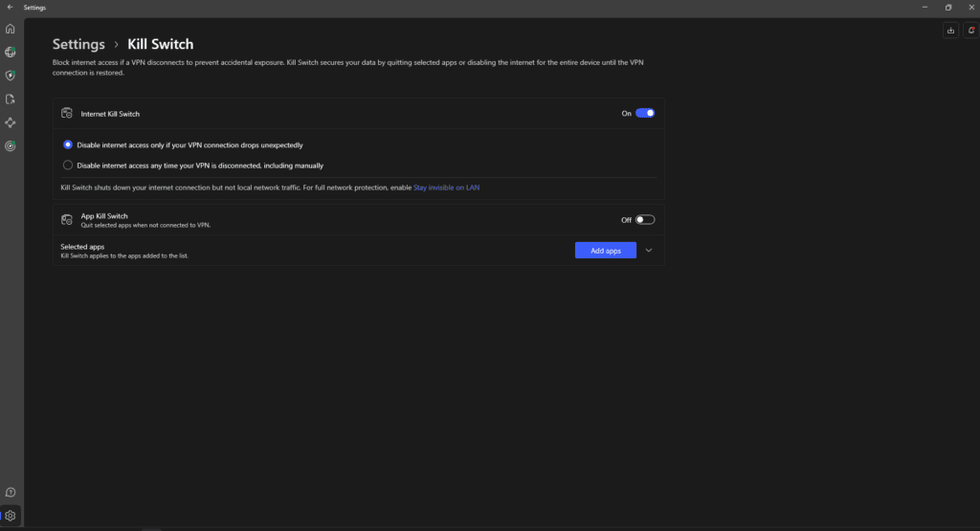Screen dimensions: 980x531
Task: Enable the App Kill Switch toggle
Action: [x=645, y=220]
